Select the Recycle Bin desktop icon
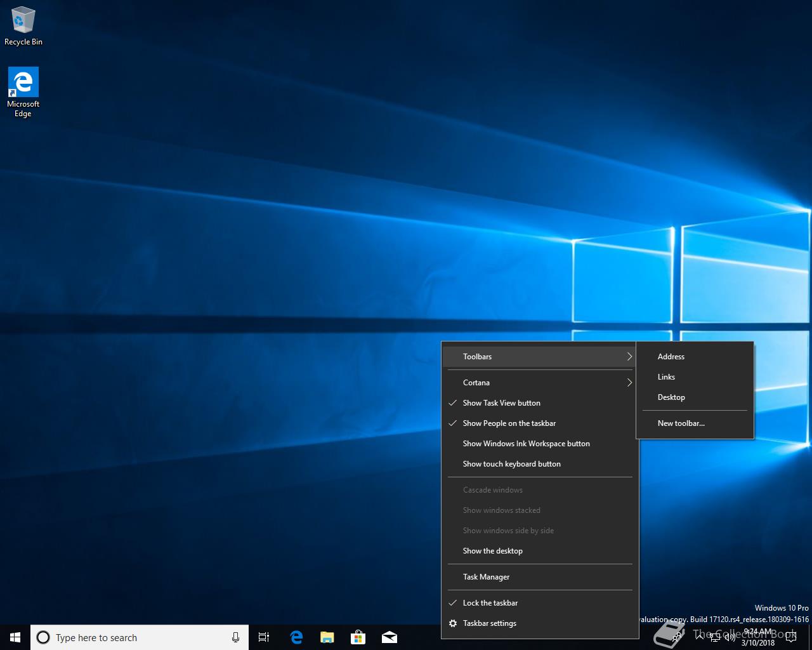812x650 pixels. (x=23, y=27)
